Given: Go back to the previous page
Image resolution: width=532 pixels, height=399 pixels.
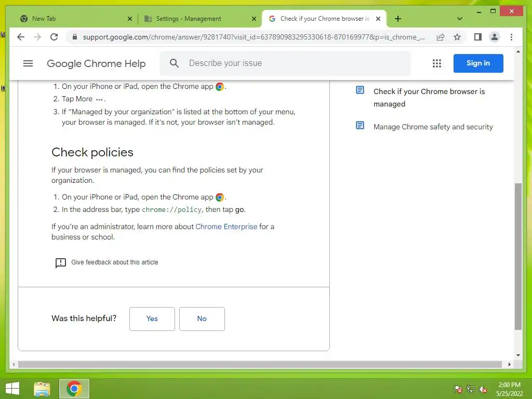Looking at the screenshot, I should [21, 37].
